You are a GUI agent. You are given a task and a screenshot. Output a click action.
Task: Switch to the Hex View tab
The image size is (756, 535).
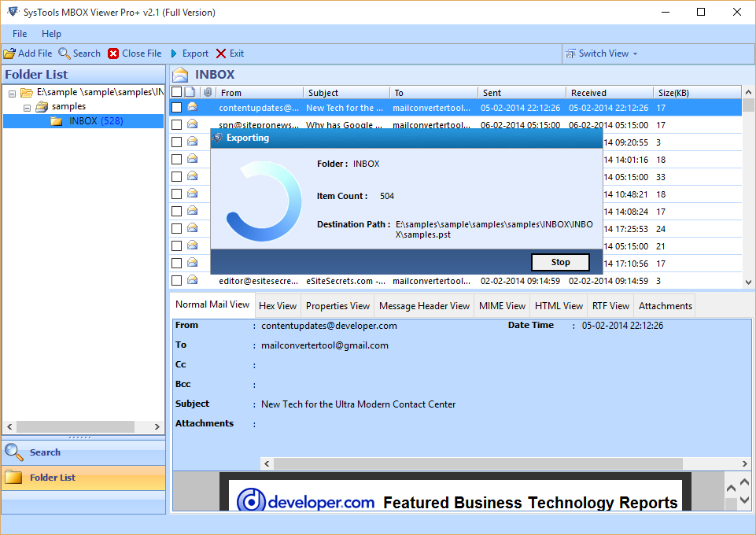click(278, 306)
